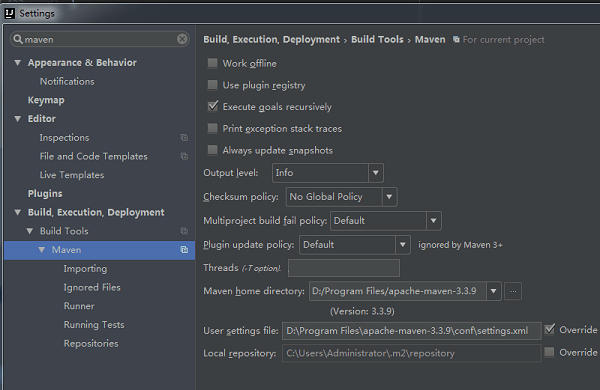Click the User settings file path field
600x390 pixels.
point(412,331)
